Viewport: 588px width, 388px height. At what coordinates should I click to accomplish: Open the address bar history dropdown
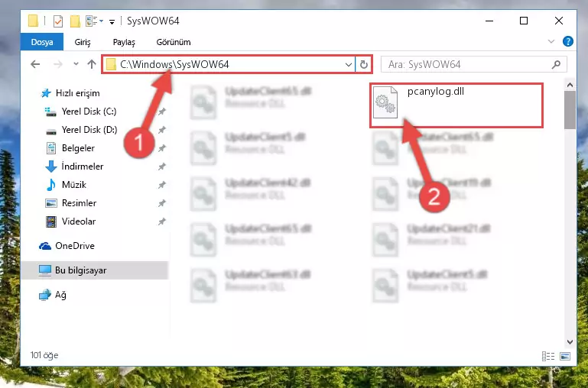pos(349,64)
